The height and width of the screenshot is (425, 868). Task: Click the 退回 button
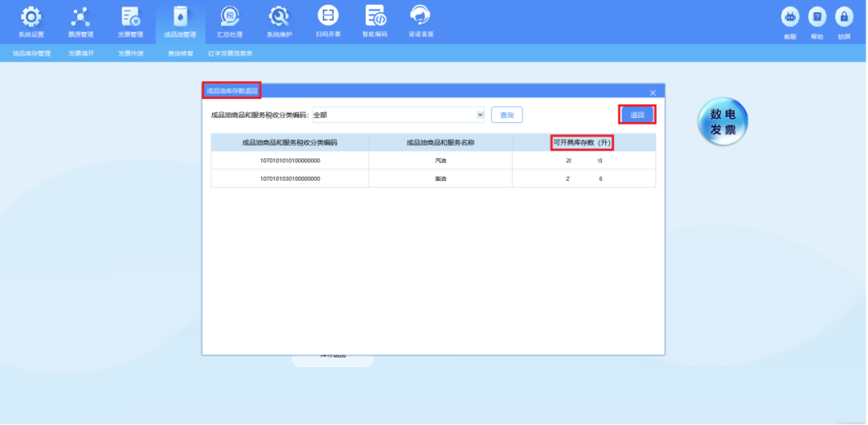[637, 115]
